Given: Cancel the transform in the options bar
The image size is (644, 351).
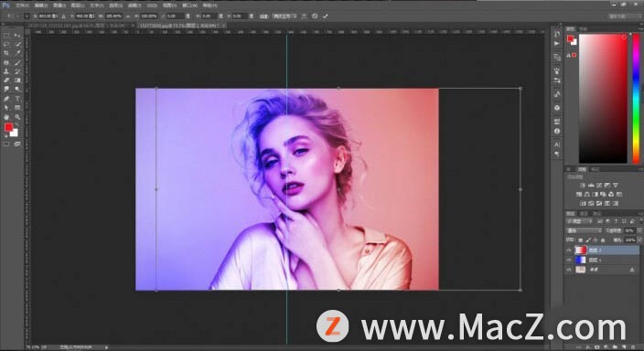Looking at the screenshot, I should click(315, 16).
